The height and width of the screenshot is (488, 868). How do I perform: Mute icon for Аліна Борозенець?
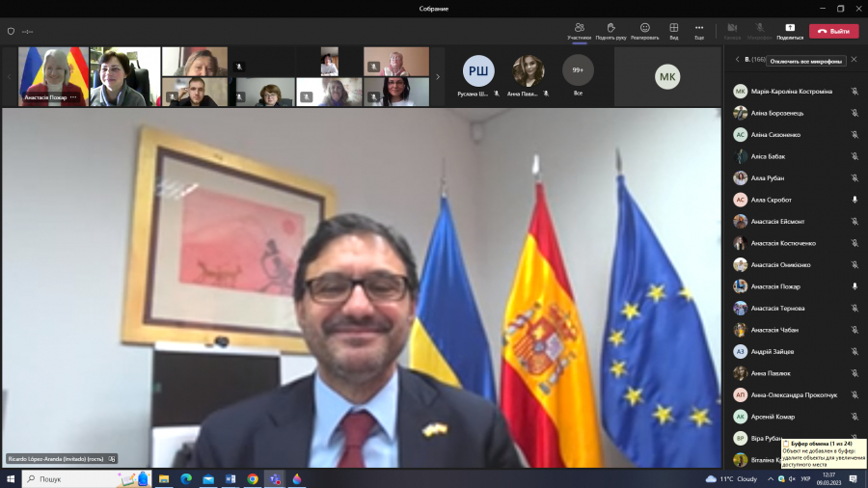854,113
